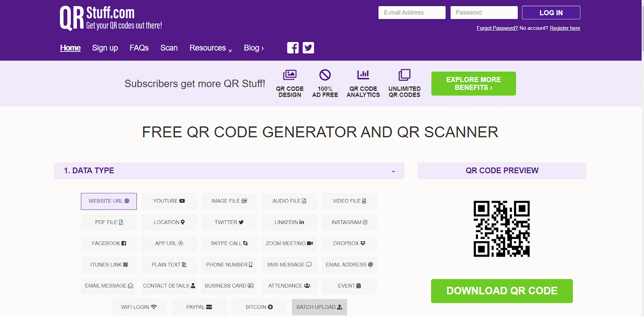The width and height of the screenshot is (644, 317).
Task: Select the Bitcoin data type
Action: pos(259,307)
